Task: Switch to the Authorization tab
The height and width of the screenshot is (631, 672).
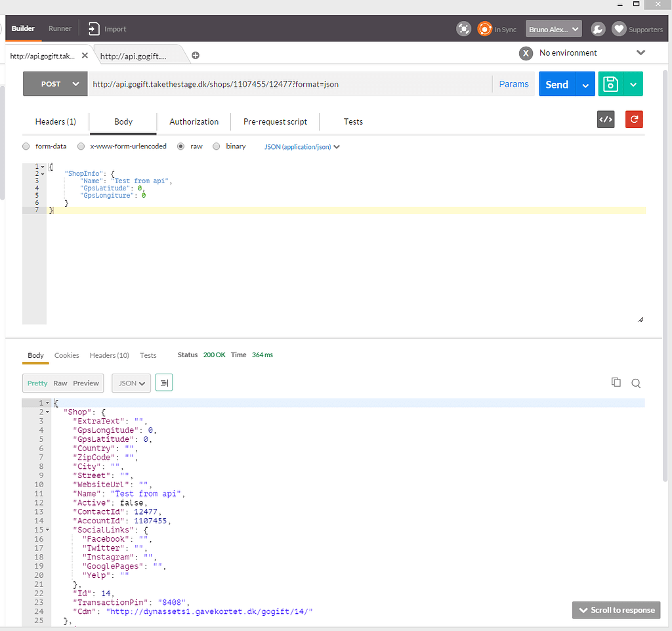Action: click(x=194, y=121)
